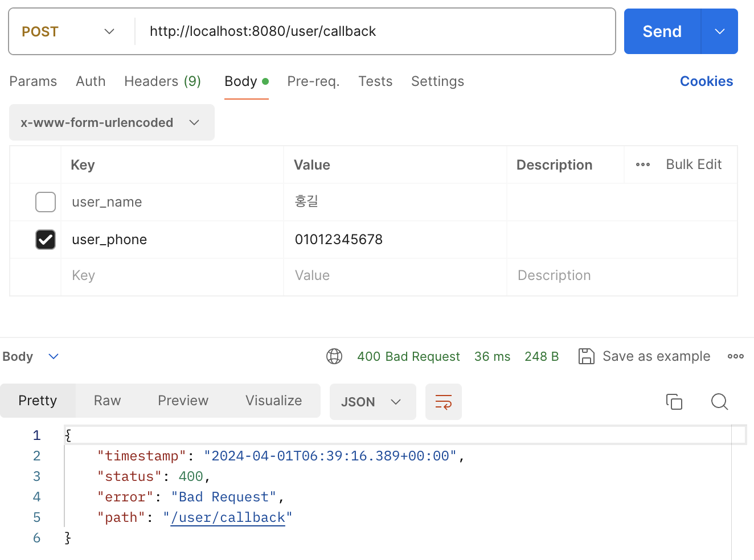
Task: Click the Description column header
Action: click(x=554, y=165)
